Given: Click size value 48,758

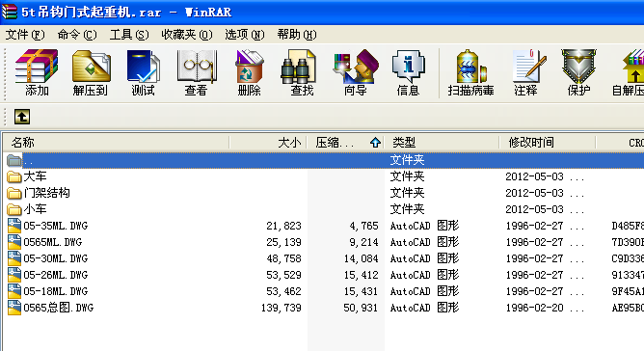Looking at the screenshot, I should 283,258.
